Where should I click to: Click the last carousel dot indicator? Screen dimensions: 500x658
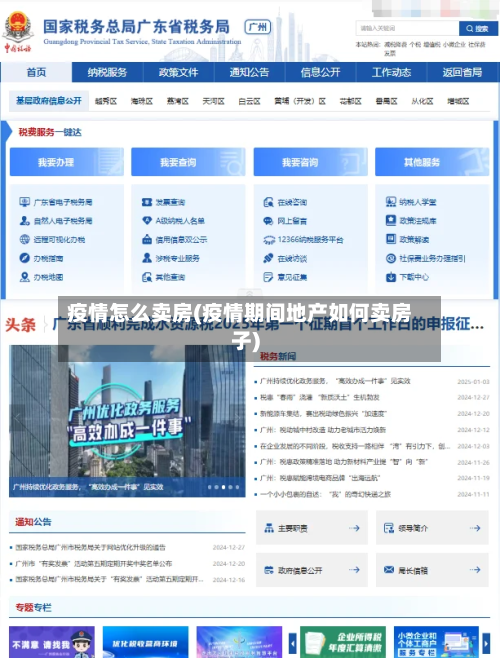[237, 487]
